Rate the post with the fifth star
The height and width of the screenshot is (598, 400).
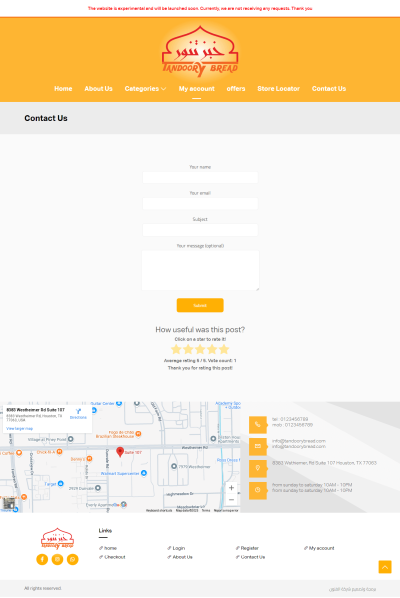coord(224,349)
